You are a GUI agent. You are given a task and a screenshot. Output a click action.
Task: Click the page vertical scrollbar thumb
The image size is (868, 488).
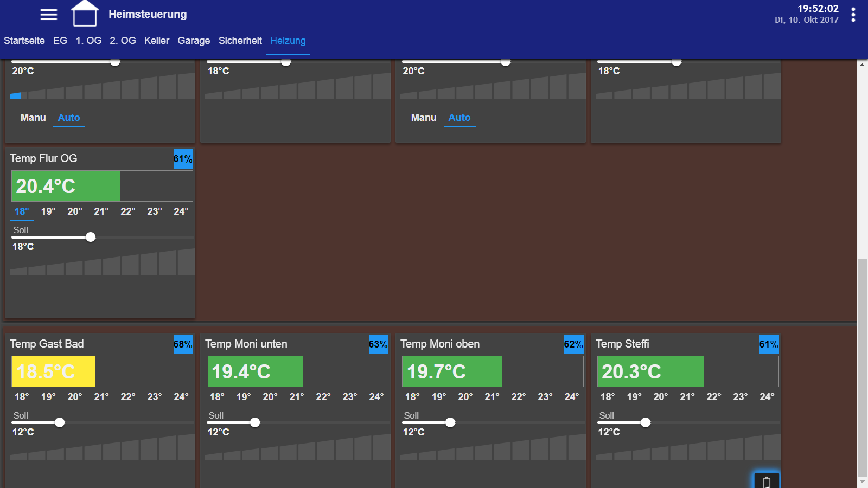[862, 367]
